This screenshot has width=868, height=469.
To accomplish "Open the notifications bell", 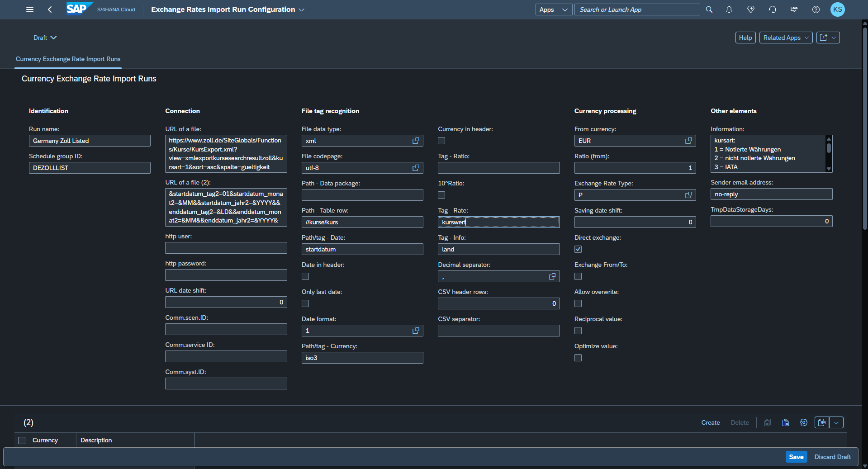I will [x=729, y=9].
